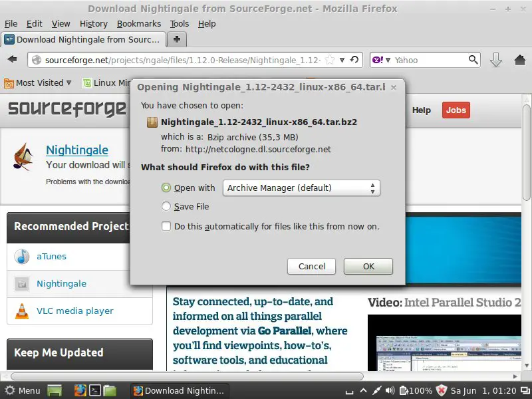
Task: Click the volume speaker tray icon
Action: 390,390
